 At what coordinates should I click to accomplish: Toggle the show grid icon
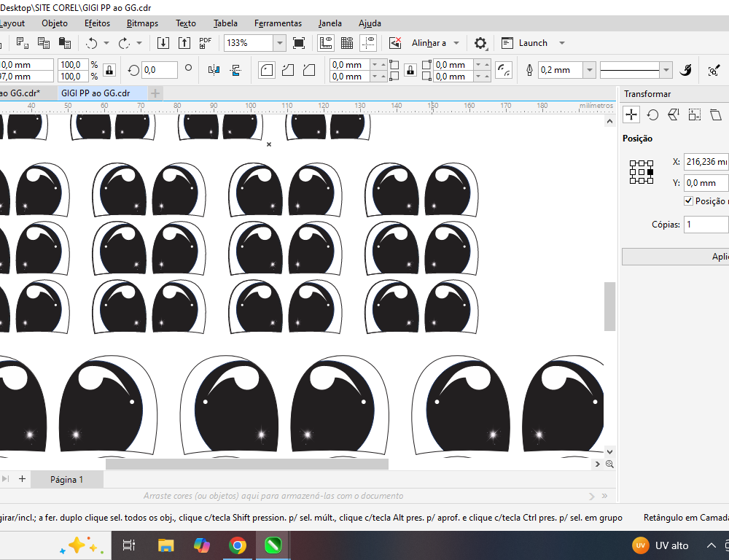coord(347,43)
